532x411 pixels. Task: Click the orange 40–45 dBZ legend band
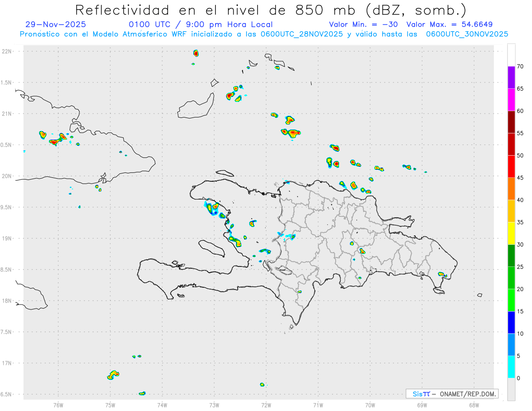(511, 189)
